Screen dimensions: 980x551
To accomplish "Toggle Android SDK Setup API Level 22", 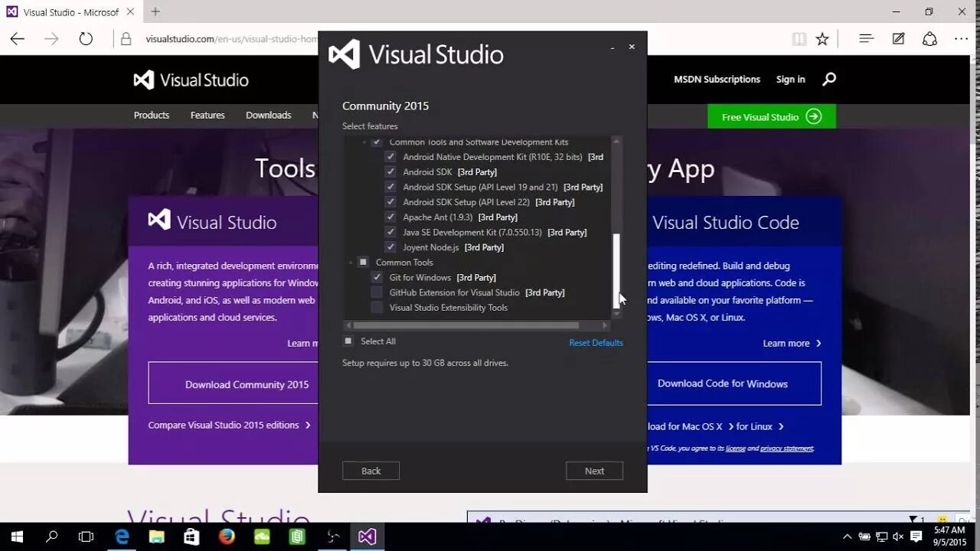I will click(390, 202).
